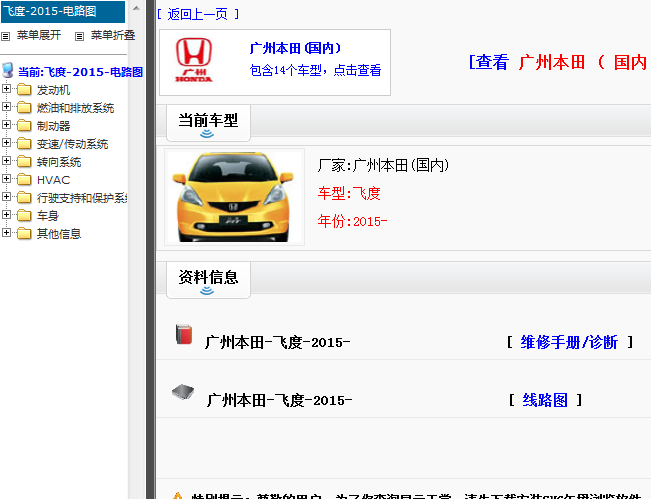
Task: Expand the 转向系统 tree node
Action: pyautogui.click(x=6, y=160)
